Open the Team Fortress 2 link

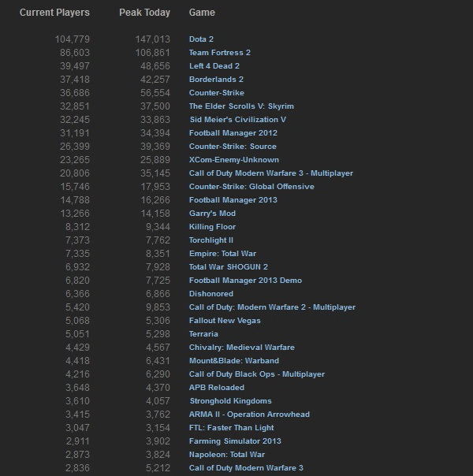click(219, 53)
